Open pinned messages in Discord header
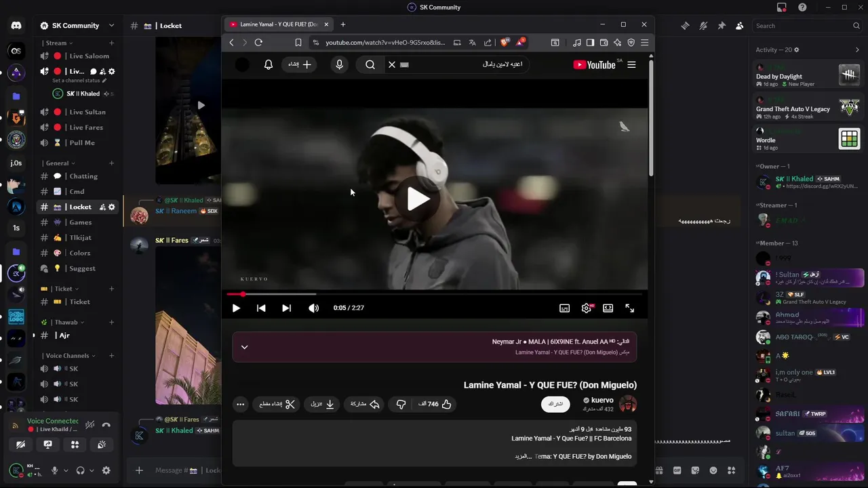This screenshot has width=868, height=488. click(x=722, y=26)
